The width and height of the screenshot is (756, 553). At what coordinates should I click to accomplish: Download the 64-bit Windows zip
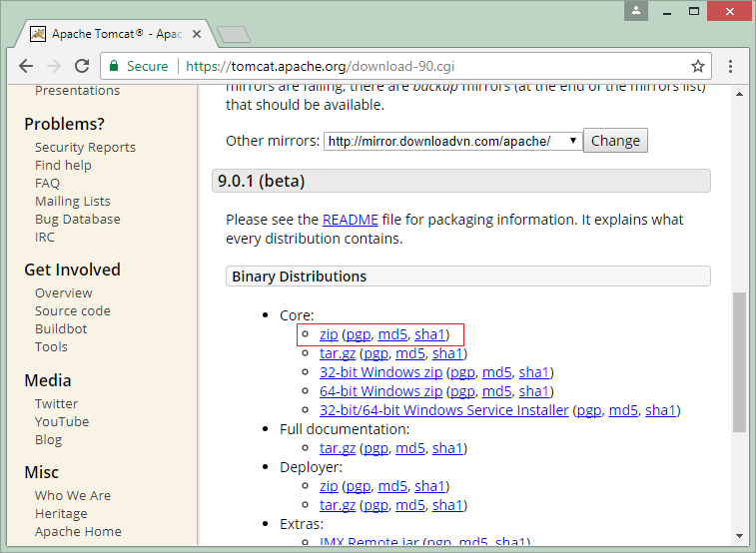point(380,391)
